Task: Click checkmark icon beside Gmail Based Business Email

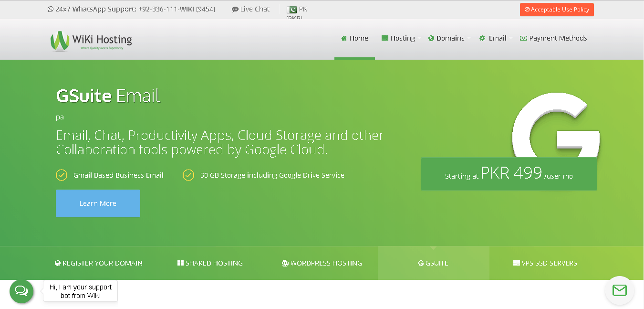Action: pos(62,175)
